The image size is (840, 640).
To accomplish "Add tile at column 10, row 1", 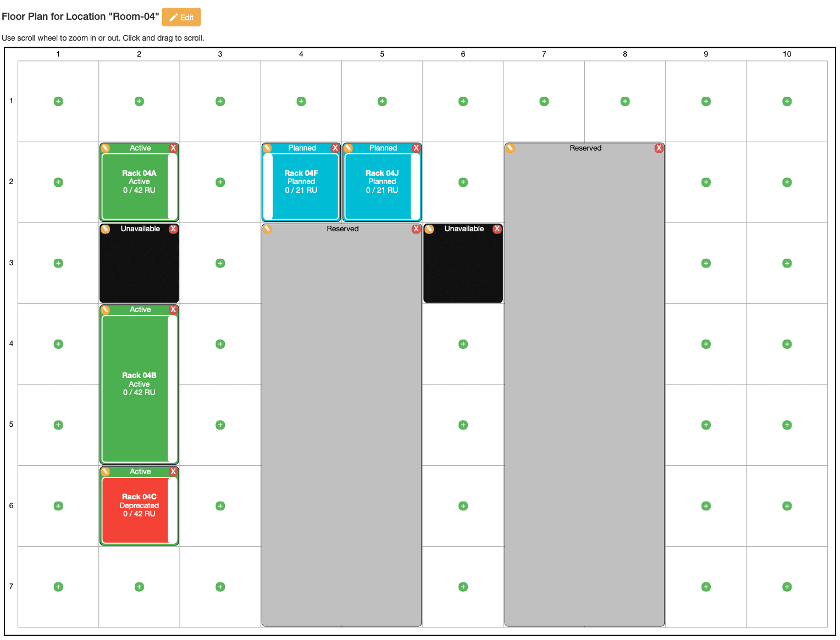I will (787, 101).
